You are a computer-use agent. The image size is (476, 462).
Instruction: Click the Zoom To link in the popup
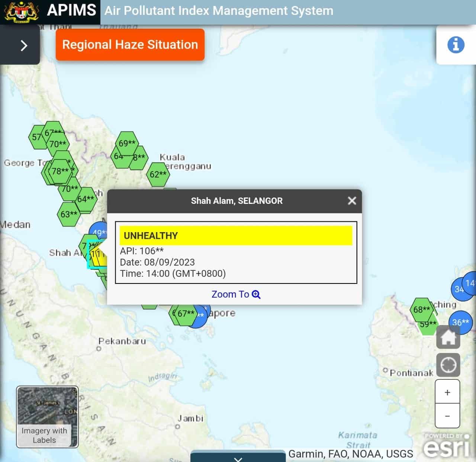235,294
